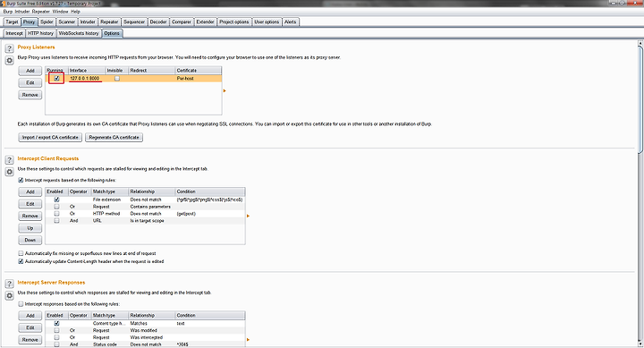Go to the HTTP history sub-tab
Image resolution: width=644 pixels, height=348 pixels.
tap(40, 33)
